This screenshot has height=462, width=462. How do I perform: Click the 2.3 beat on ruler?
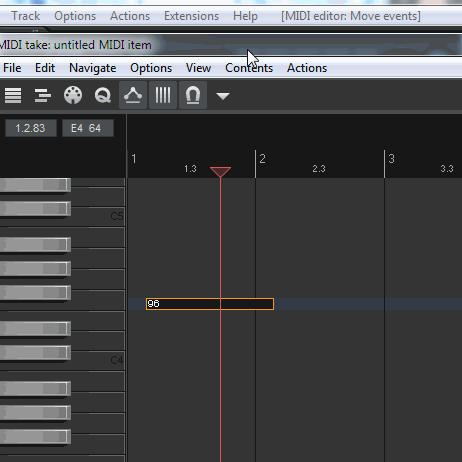coord(319,169)
